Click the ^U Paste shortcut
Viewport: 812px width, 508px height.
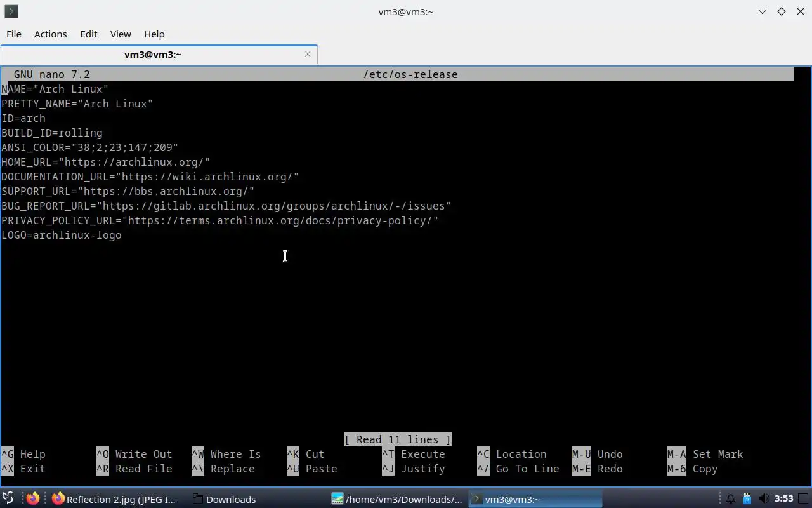(x=312, y=469)
